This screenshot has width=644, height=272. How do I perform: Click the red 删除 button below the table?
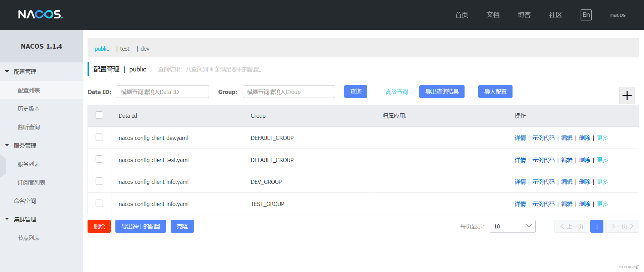99,226
